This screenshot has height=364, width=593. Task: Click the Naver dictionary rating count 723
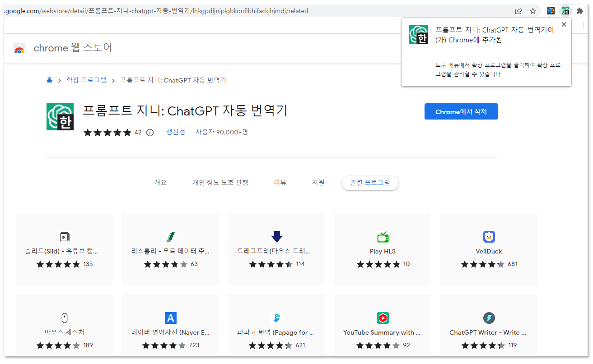(x=194, y=346)
